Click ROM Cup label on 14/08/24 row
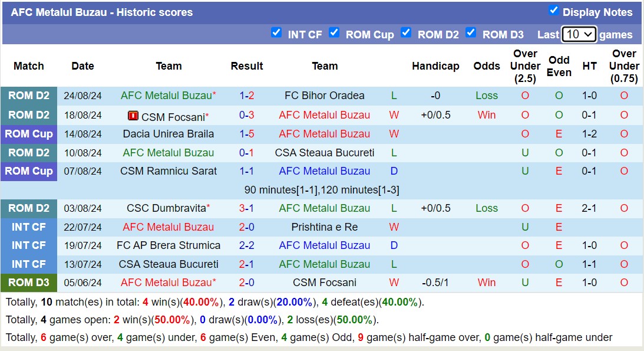 coord(29,134)
